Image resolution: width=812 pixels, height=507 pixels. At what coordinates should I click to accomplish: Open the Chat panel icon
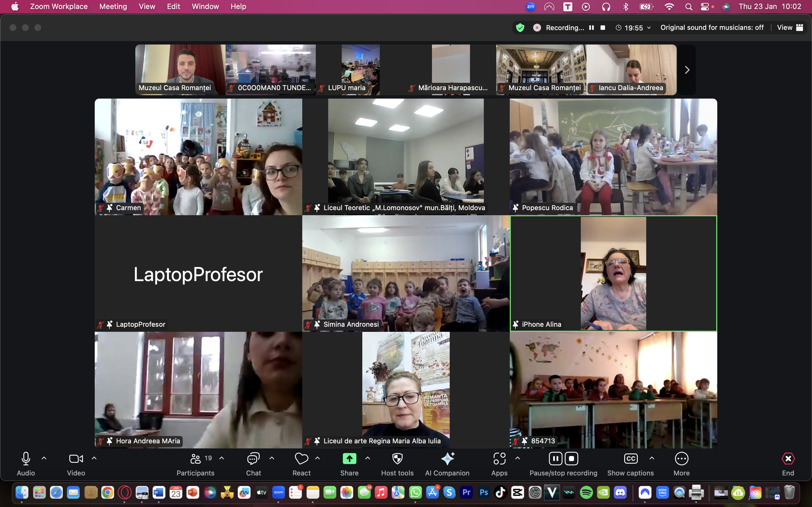pyautogui.click(x=253, y=459)
